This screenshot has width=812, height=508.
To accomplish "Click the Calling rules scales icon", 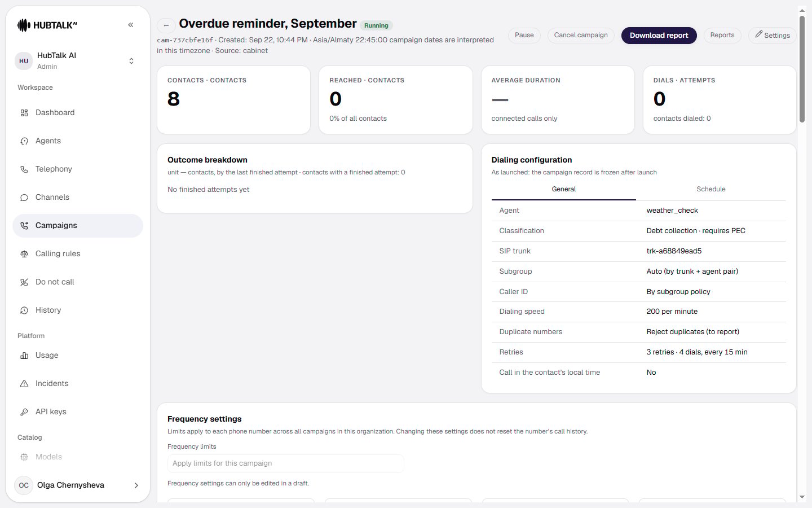I will click(24, 254).
